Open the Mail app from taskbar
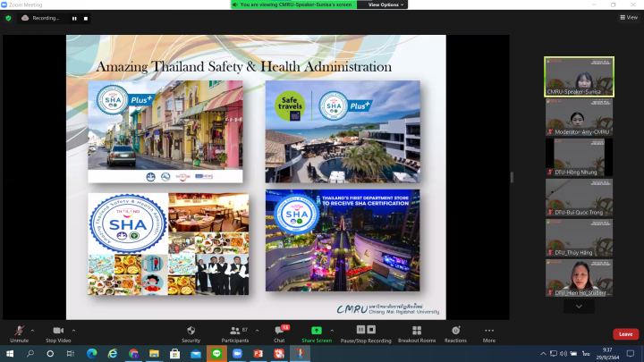Viewport: 644px width, 362px height. pyautogui.click(x=196, y=353)
